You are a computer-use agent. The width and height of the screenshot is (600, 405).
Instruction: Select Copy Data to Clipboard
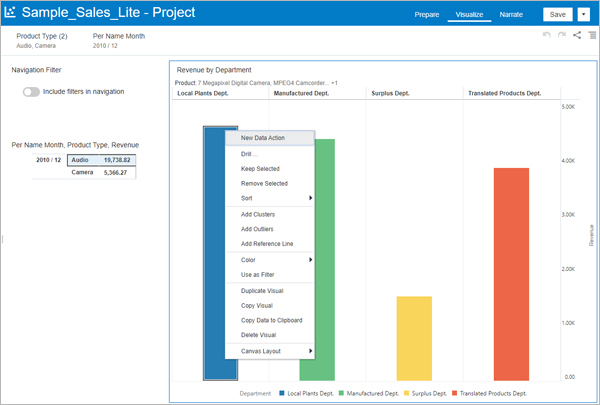(270, 320)
